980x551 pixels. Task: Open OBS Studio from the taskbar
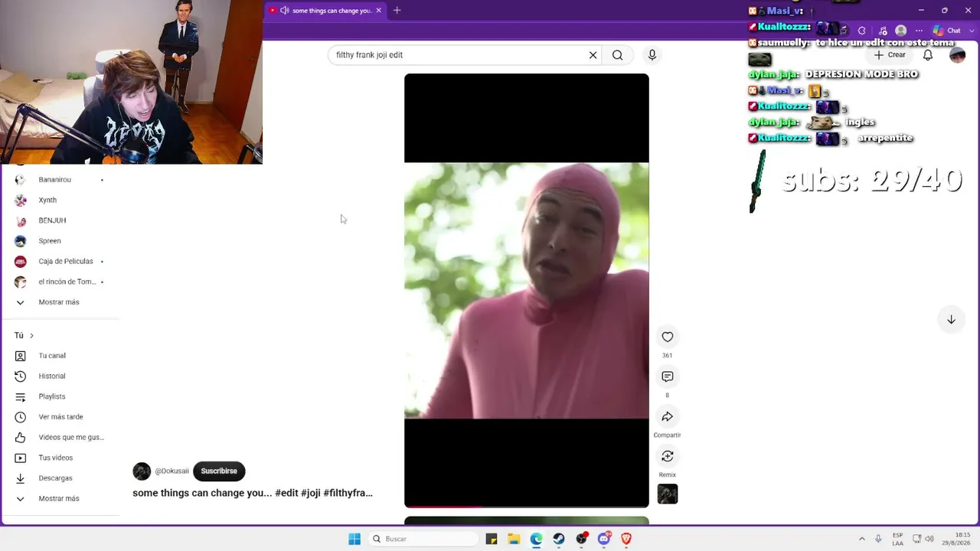tap(582, 539)
